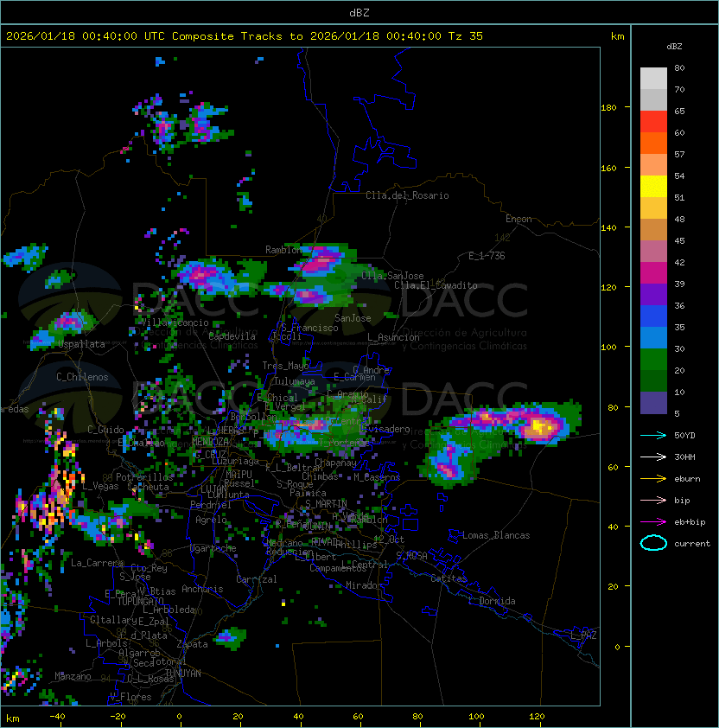Click the 'Uspallata' map label
Screen dimensions: 719x728
click(81, 344)
